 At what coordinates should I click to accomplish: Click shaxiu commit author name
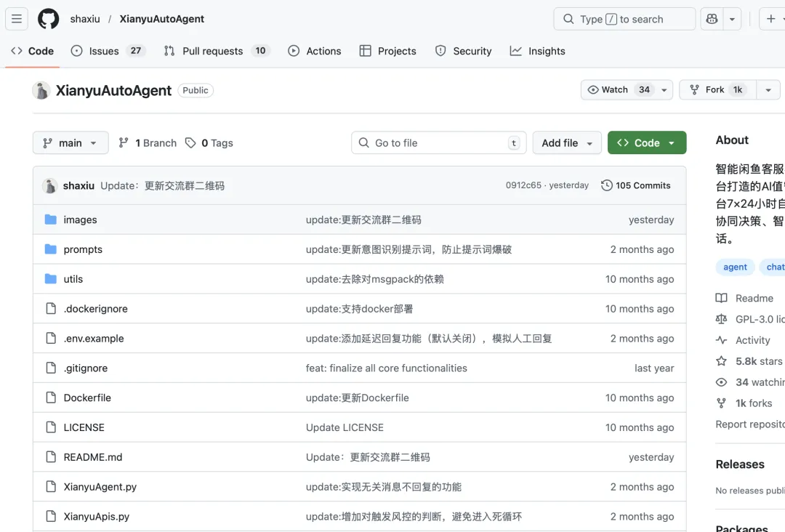click(78, 185)
